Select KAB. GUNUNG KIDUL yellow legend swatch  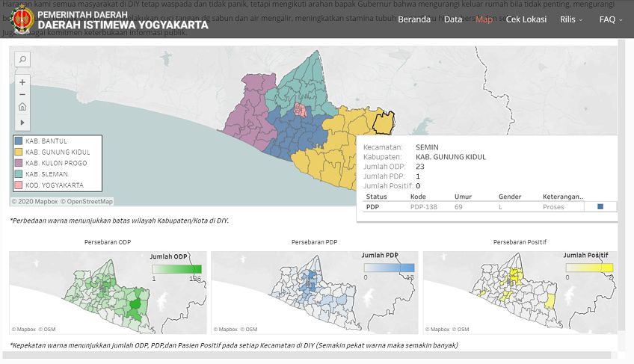coord(19,152)
